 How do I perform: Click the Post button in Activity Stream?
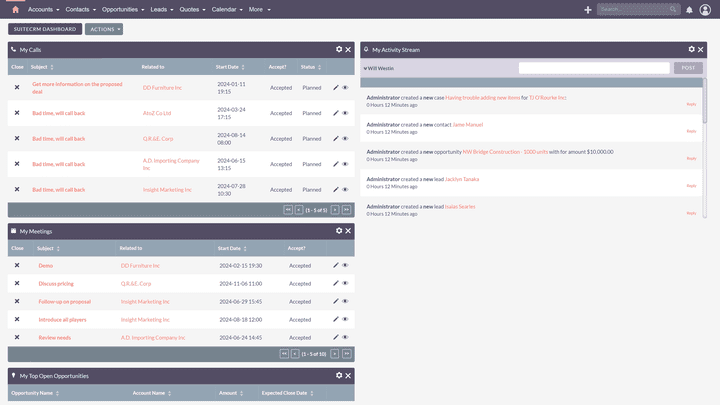688,68
